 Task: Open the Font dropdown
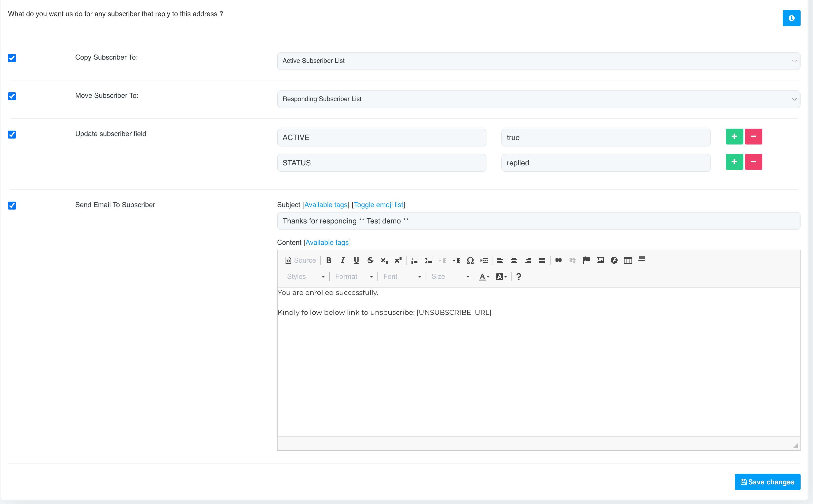click(402, 276)
